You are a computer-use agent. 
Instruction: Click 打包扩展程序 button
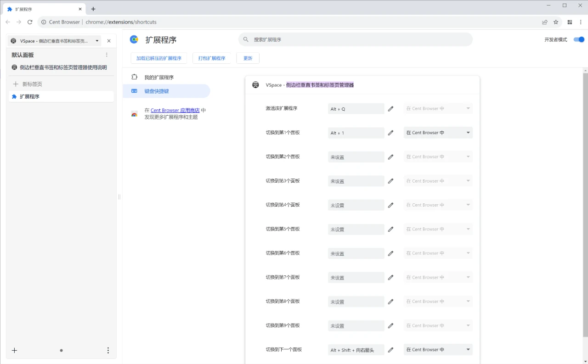point(212,58)
